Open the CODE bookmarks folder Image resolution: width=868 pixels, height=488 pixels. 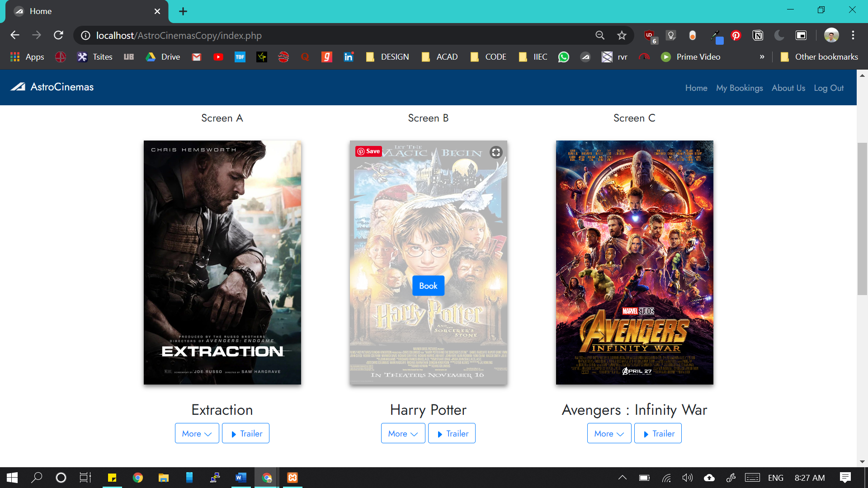point(488,57)
